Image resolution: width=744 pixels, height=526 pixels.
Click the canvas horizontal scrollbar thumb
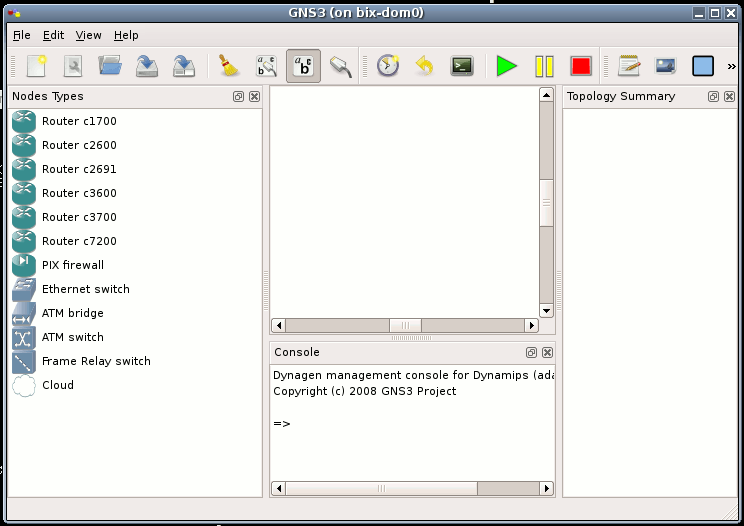pyautogui.click(x=405, y=325)
